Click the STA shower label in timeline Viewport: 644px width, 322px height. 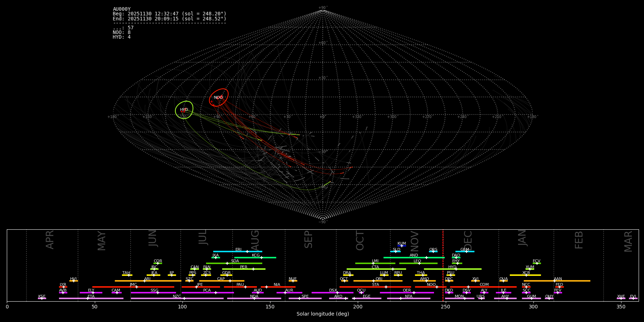(375, 284)
